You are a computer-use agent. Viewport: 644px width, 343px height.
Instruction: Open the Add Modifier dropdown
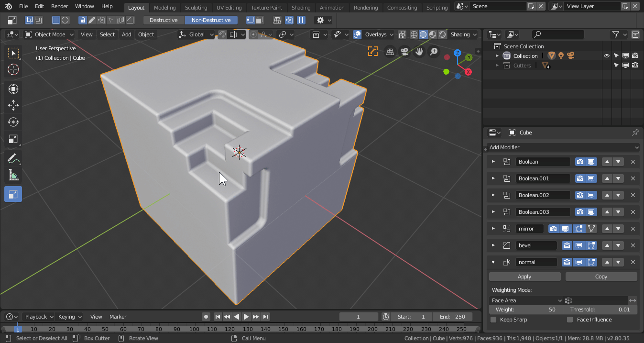(563, 147)
